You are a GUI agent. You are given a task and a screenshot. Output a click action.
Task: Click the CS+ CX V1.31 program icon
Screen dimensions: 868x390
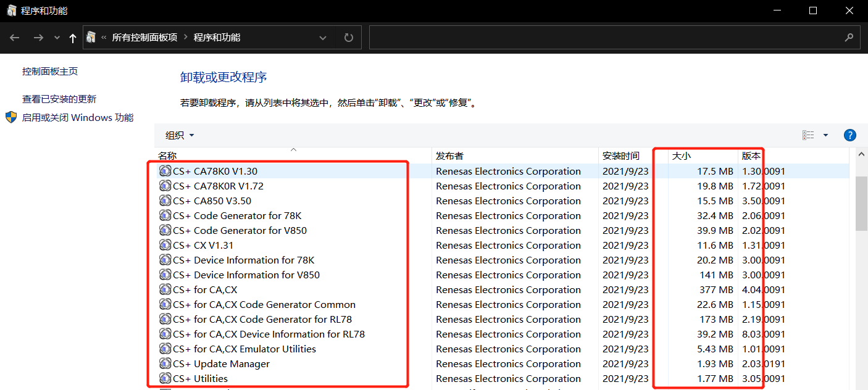[x=164, y=245]
